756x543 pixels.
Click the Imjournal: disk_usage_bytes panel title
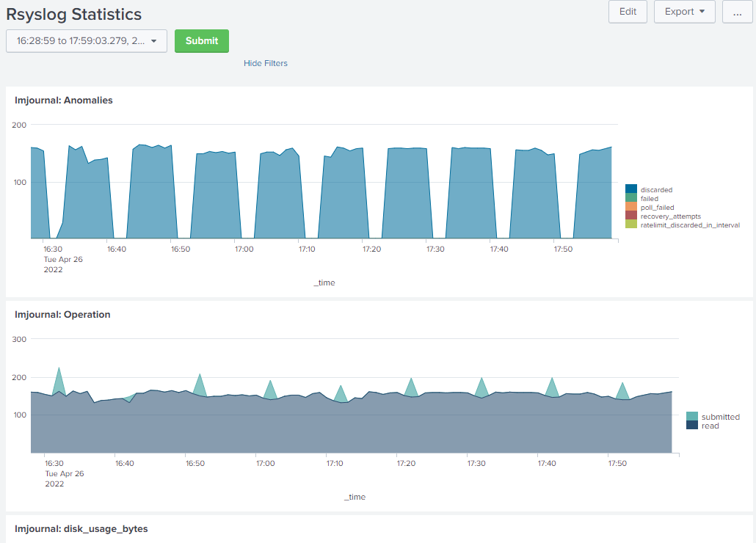81,529
